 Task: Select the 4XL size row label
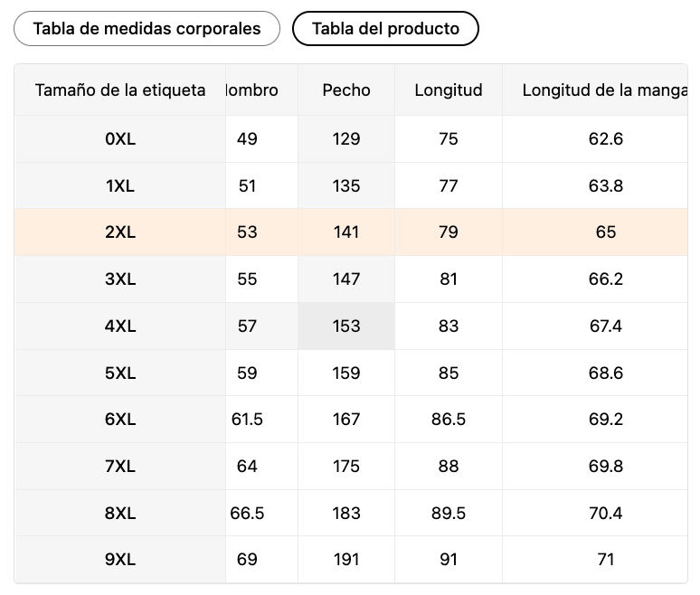120,326
